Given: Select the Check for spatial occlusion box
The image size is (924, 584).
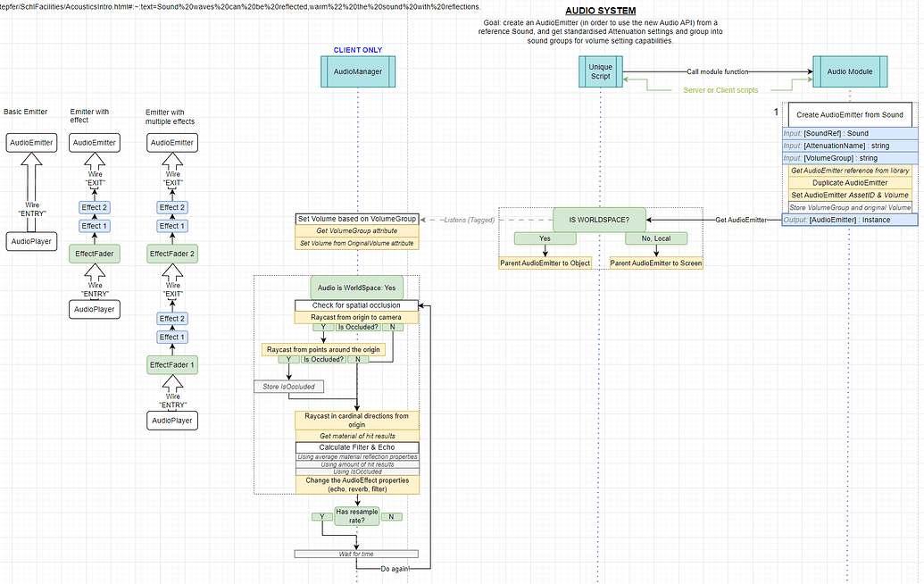Looking at the screenshot, I should [x=356, y=305].
